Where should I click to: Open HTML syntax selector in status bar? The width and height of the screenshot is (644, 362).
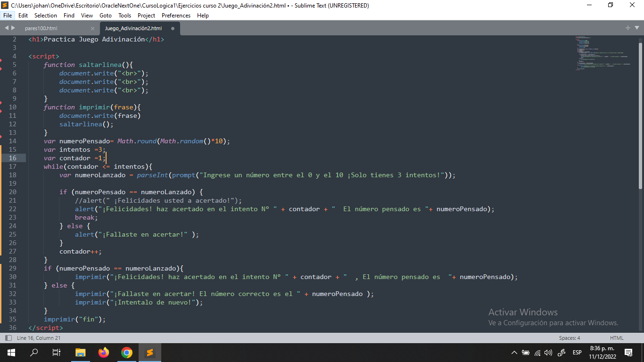point(617,338)
